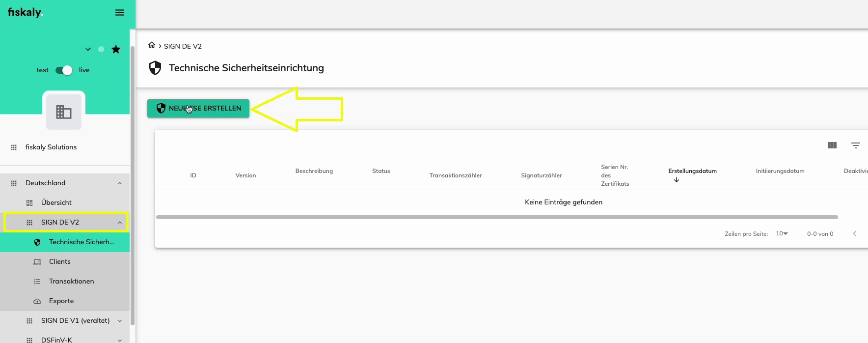The image size is (868, 343).
Task: Go to previous page arrow
Action: coord(854,234)
